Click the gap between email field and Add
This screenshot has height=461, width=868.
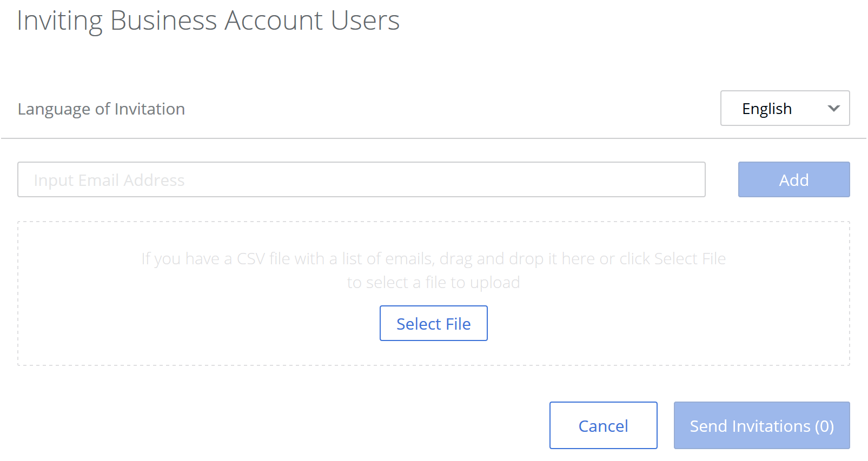[x=722, y=179]
